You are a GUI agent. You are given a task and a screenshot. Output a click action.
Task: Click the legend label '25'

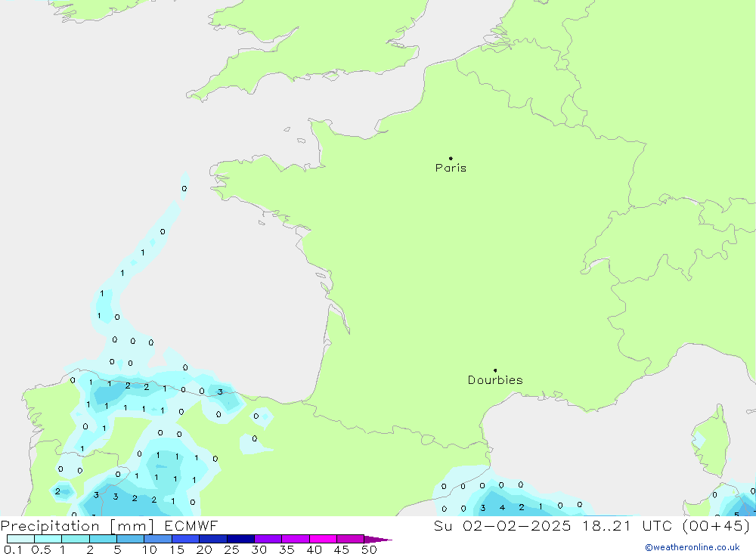coord(231,549)
